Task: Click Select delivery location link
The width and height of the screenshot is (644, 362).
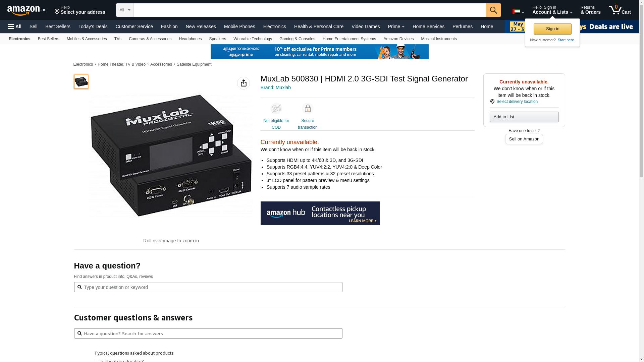Action: (517, 102)
